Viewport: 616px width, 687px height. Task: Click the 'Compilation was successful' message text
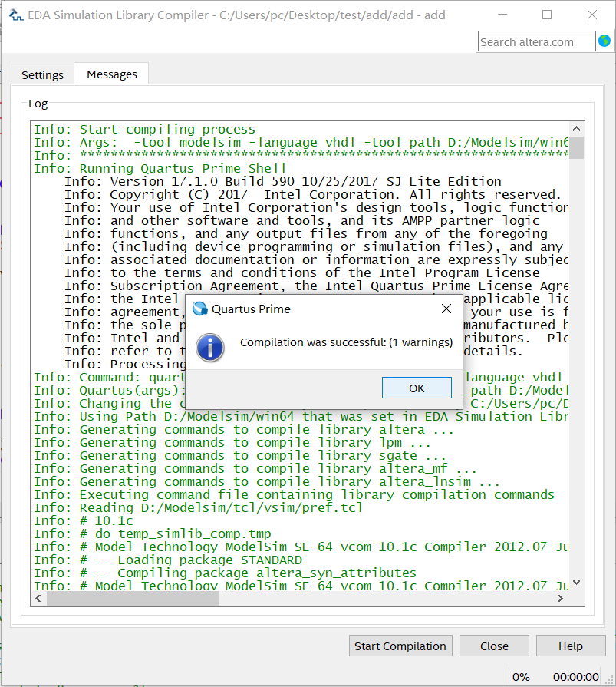(x=346, y=342)
